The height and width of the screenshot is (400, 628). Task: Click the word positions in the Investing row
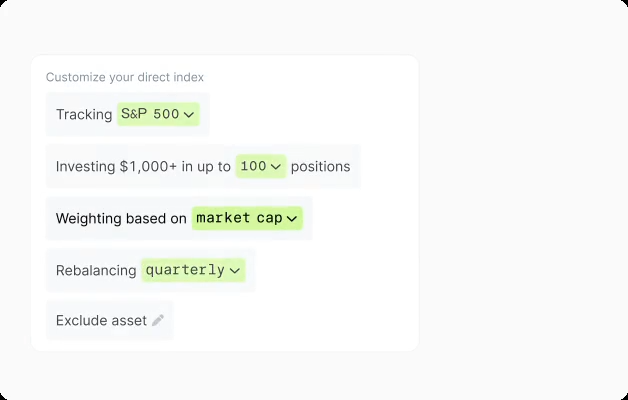(x=320, y=167)
